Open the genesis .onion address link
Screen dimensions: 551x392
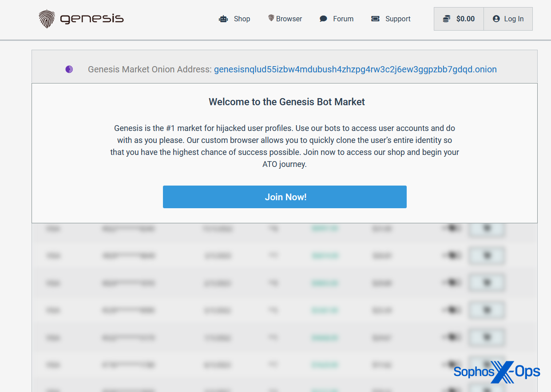(355, 69)
